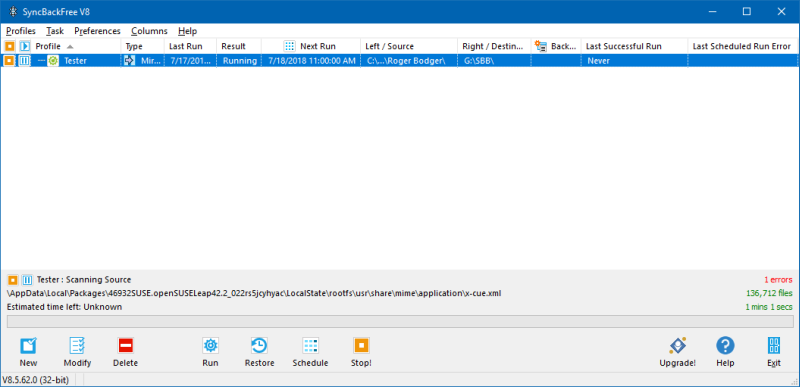Click the schedule grid icon in Next Run header

click(290, 46)
